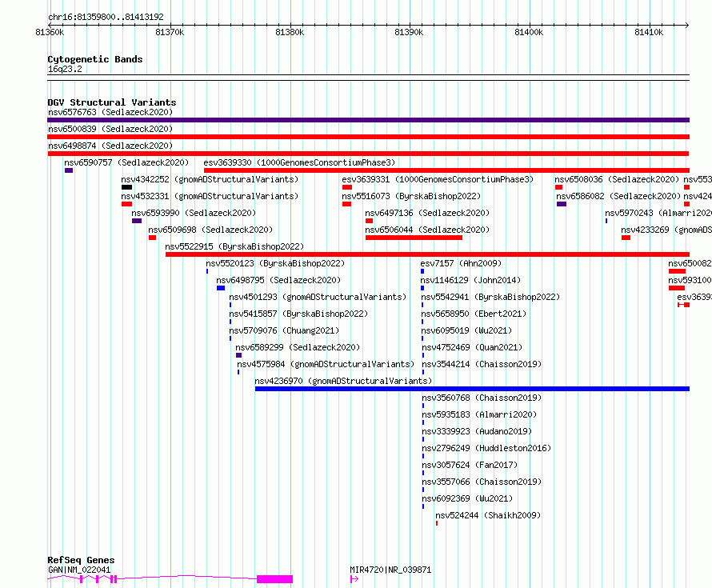Open the GAN|NM_022041 gene label

coord(79,570)
